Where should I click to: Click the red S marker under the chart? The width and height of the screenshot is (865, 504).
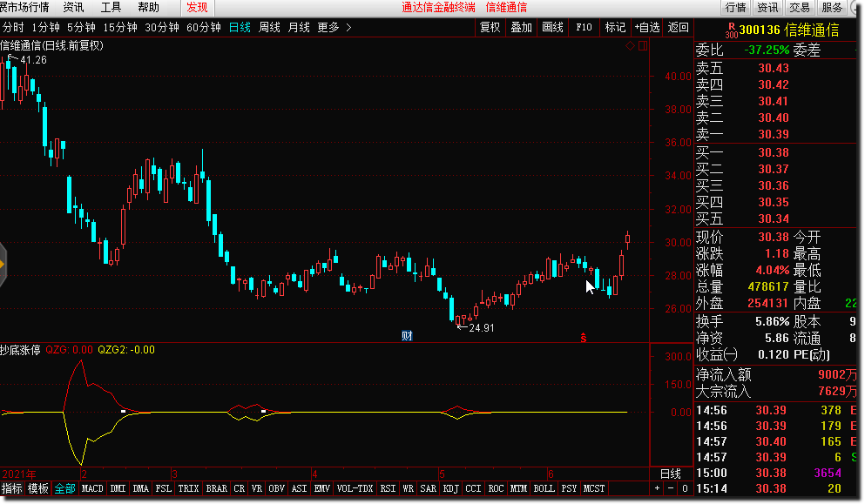click(x=583, y=338)
